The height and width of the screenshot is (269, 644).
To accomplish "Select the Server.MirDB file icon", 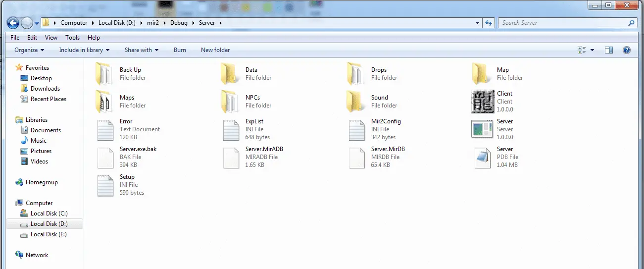I will coord(356,157).
